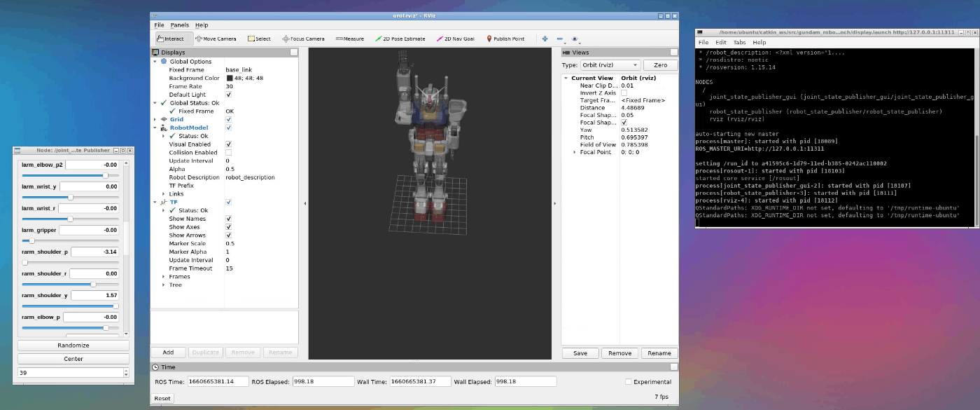Click the blue plus add-tool icon
The height and width of the screenshot is (410, 980).
(545, 39)
